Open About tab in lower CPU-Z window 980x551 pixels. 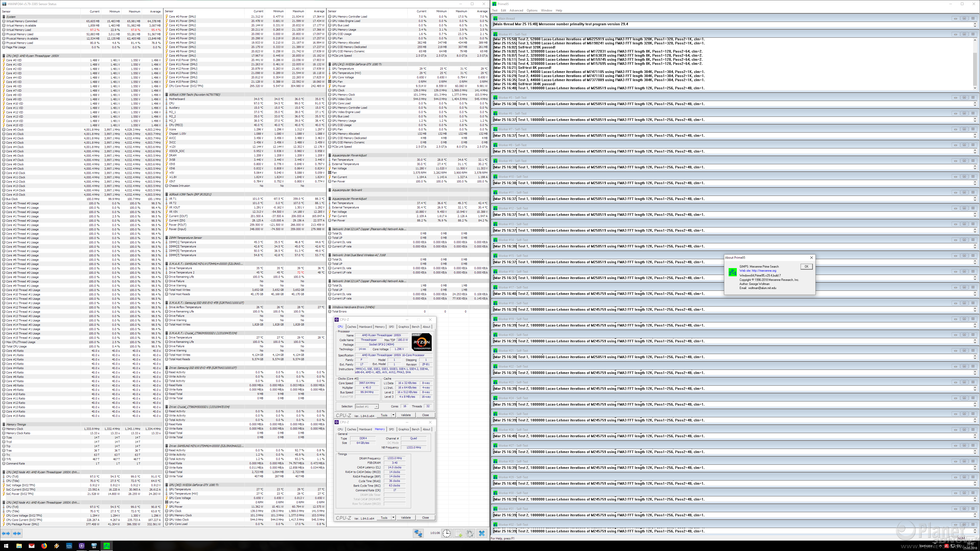[426, 429]
